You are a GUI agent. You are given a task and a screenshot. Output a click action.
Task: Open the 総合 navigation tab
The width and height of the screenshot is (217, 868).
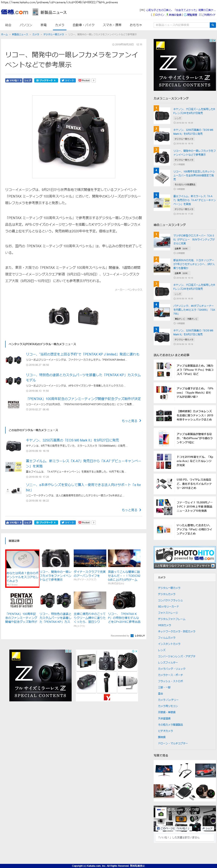tap(9, 25)
